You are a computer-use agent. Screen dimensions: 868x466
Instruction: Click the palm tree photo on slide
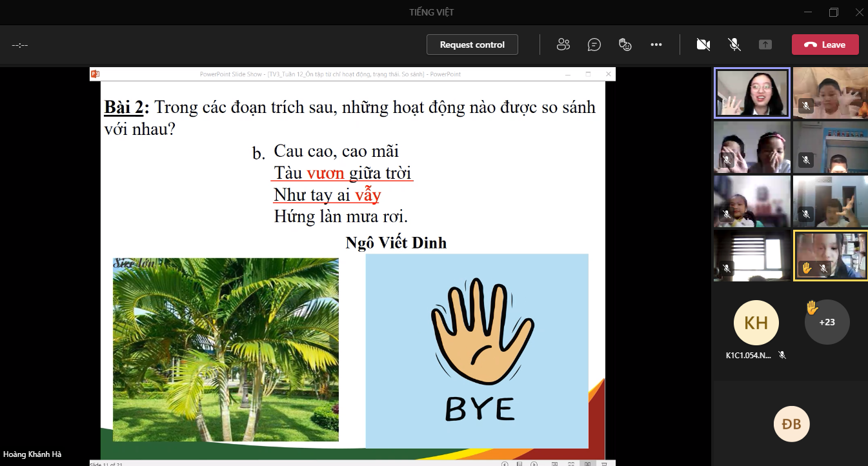(225, 349)
